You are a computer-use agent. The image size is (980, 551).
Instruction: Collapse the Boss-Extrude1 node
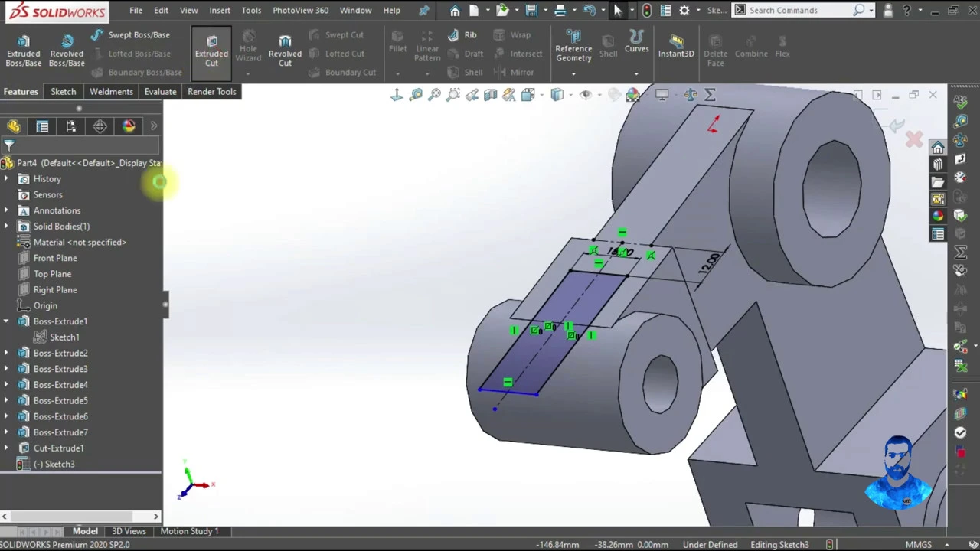[x=6, y=321]
